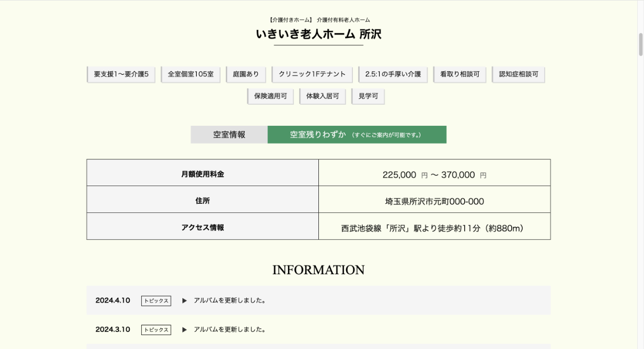
Task: Click the いきいき老人ホーム 所沢 heading
Action: (318, 34)
